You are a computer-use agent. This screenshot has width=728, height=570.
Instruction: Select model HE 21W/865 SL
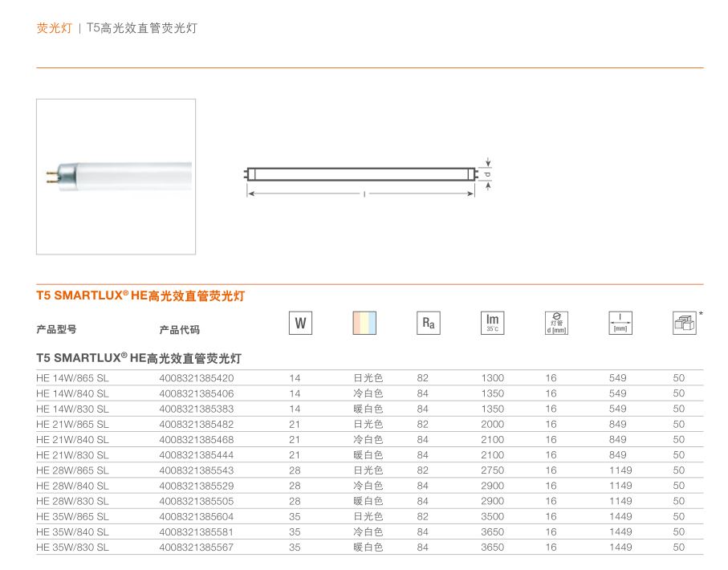[72, 424]
